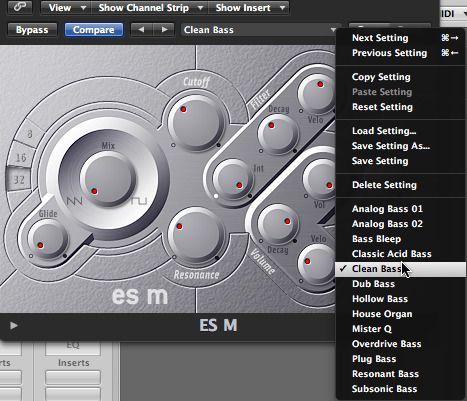Open the View dropdown menu

[x=66, y=8]
